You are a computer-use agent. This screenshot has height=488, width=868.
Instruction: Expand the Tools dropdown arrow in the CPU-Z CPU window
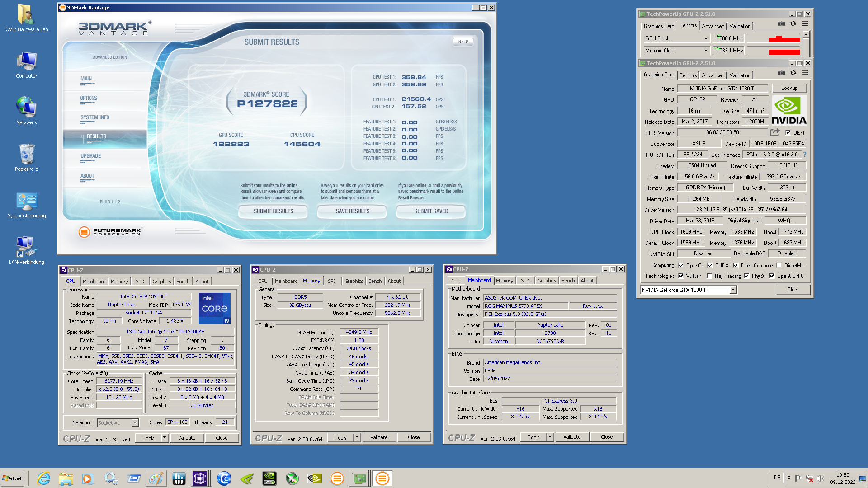[x=165, y=438]
